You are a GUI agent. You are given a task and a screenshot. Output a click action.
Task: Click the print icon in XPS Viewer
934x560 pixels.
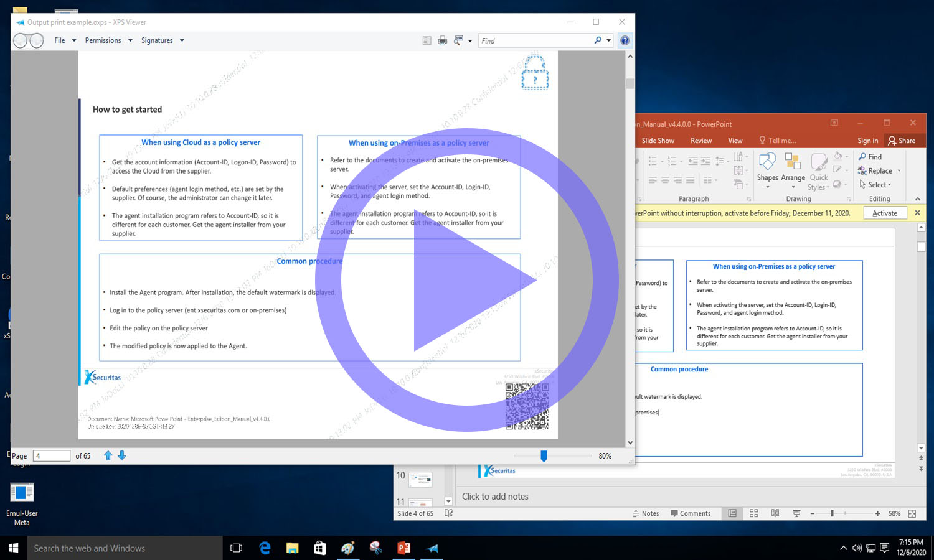[x=442, y=40]
